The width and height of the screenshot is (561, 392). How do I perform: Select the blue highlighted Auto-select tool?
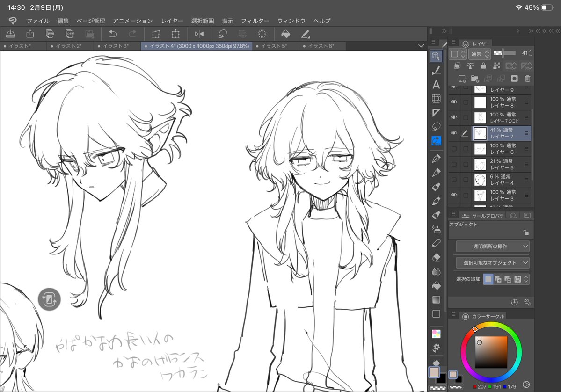[x=436, y=141]
